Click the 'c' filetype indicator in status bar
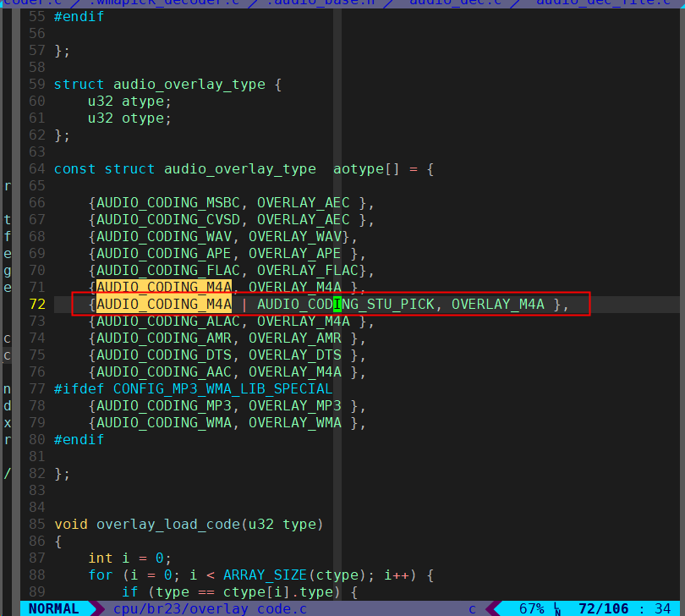The image size is (685, 616). 472,608
